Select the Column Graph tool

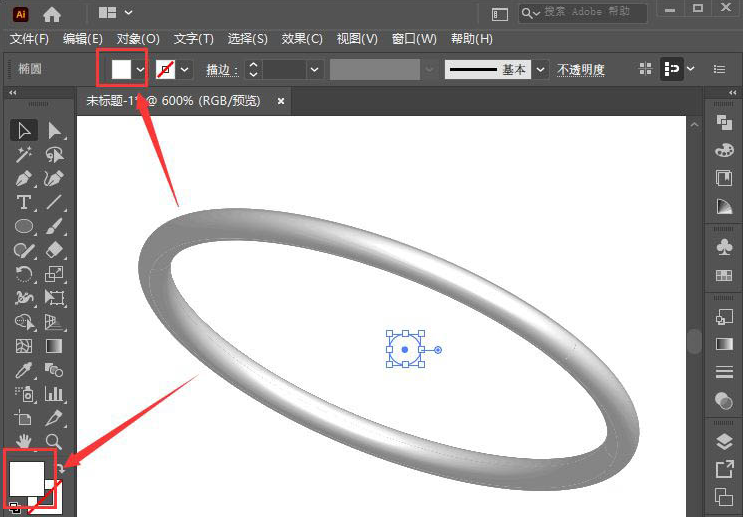click(54, 394)
